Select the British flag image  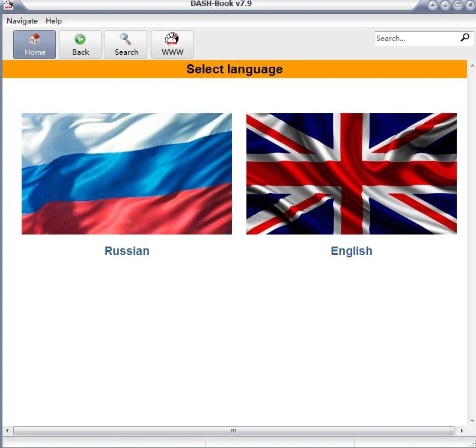pos(352,174)
